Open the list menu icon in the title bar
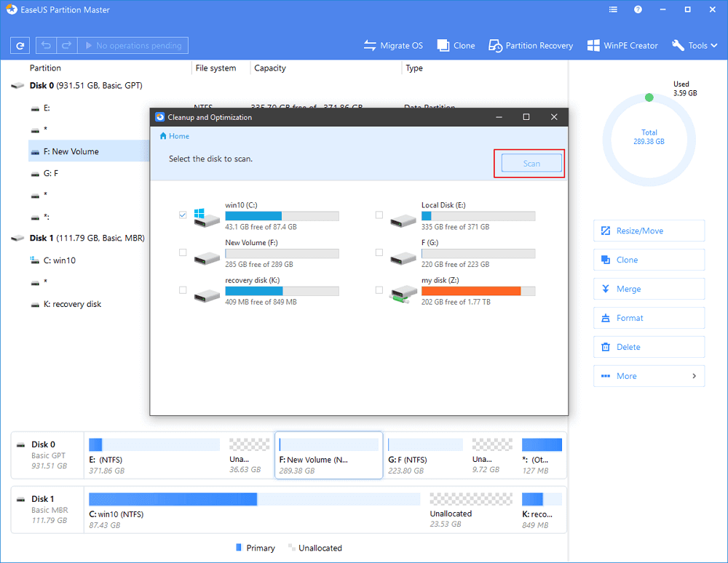Viewport: 728px width, 563px height. [x=613, y=9]
